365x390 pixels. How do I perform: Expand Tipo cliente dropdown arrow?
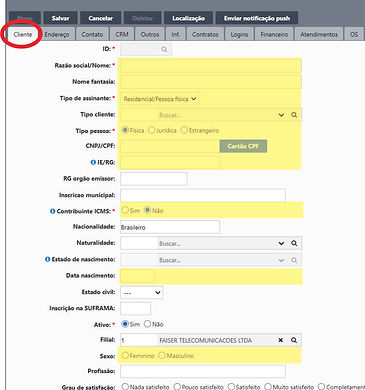281,115
